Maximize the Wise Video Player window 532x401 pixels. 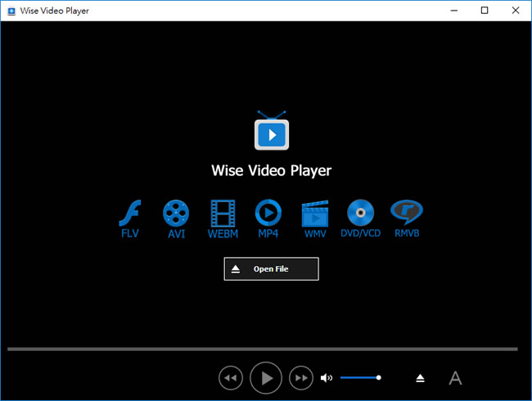pos(485,11)
